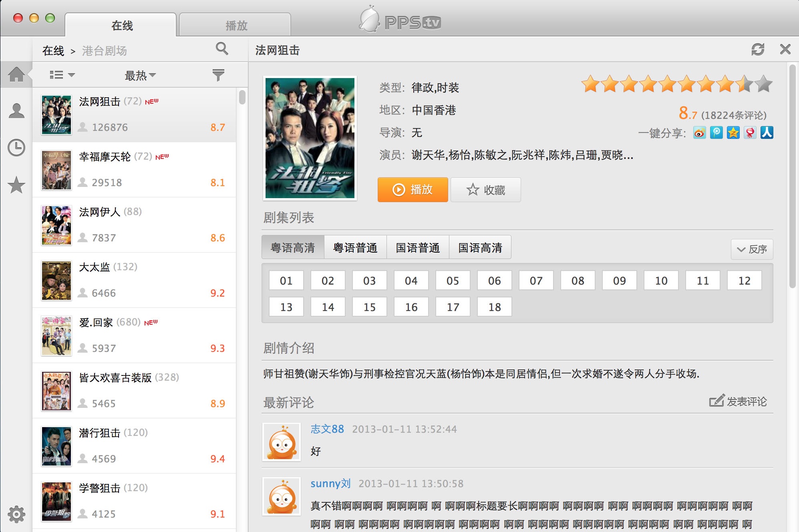Screen dimensions: 799x532
Task: Refresh the 法网狙击 detail page
Action: [x=757, y=50]
